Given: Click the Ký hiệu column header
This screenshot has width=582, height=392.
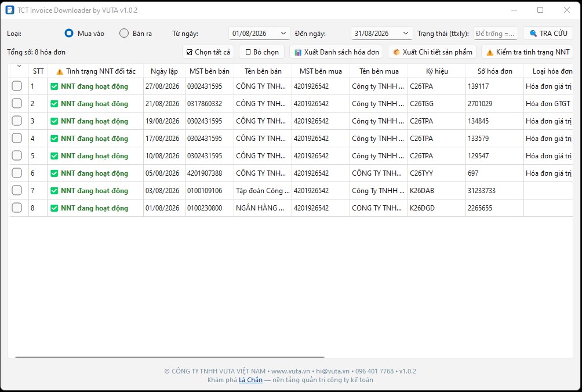Looking at the screenshot, I should coord(437,71).
